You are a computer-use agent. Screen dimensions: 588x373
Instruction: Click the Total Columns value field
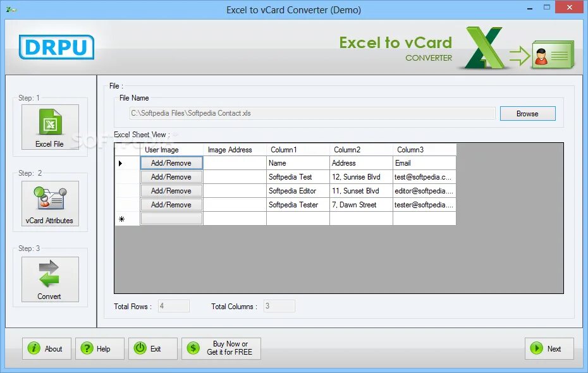(x=279, y=306)
